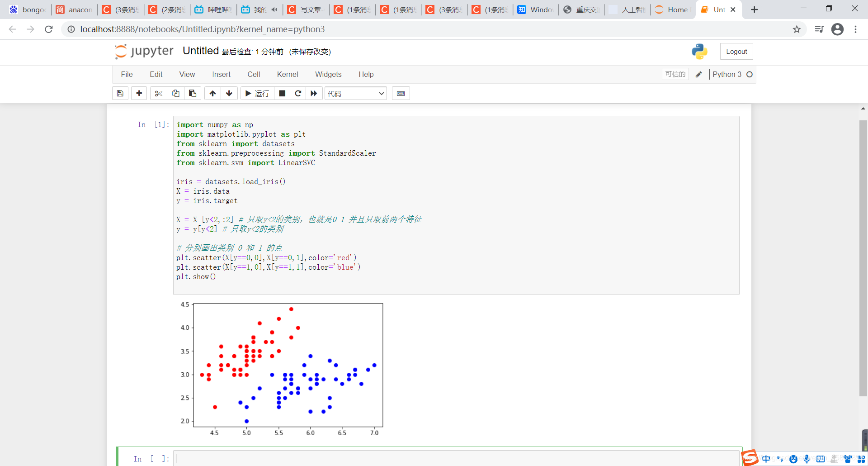Restart kernel and run all cells icon

point(314,93)
